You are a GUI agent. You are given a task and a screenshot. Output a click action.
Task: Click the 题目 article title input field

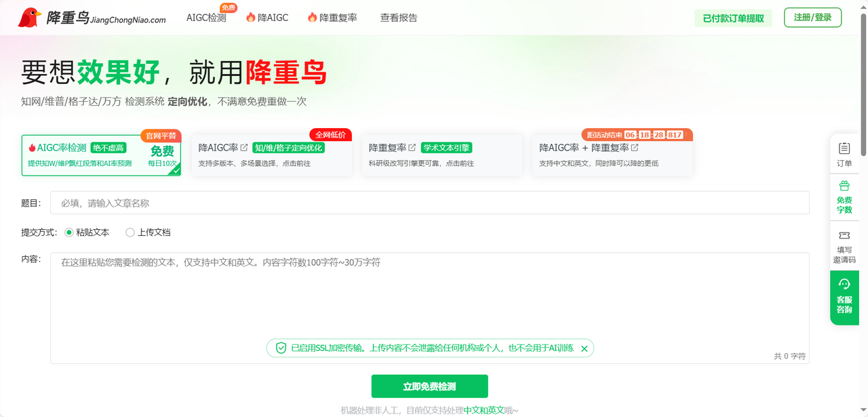pos(430,203)
